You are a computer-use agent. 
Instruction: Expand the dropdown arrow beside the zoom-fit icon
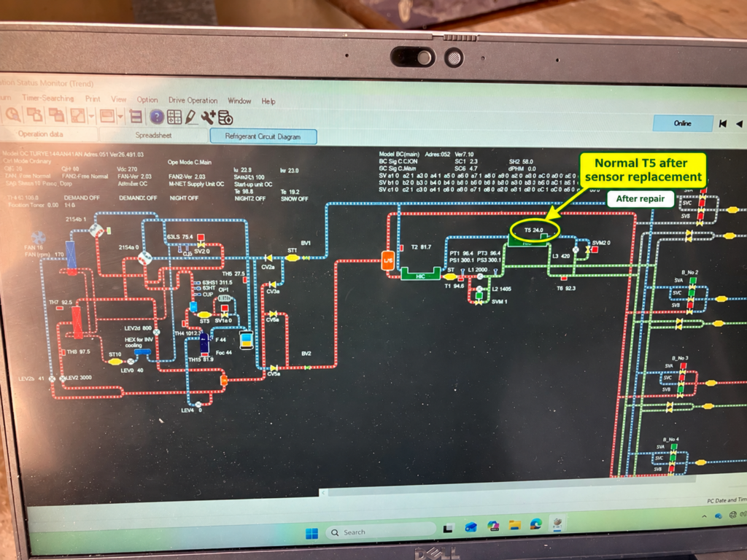click(x=91, y=116)
